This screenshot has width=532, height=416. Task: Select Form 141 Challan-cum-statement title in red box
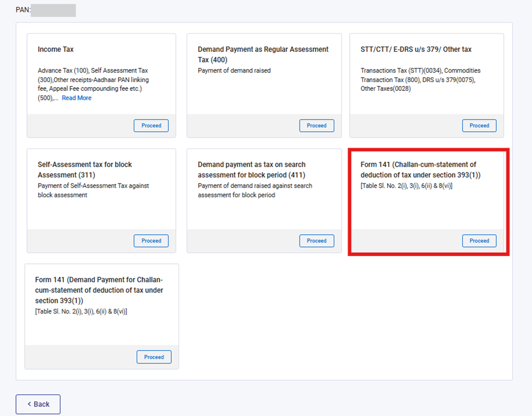point(419,170)
